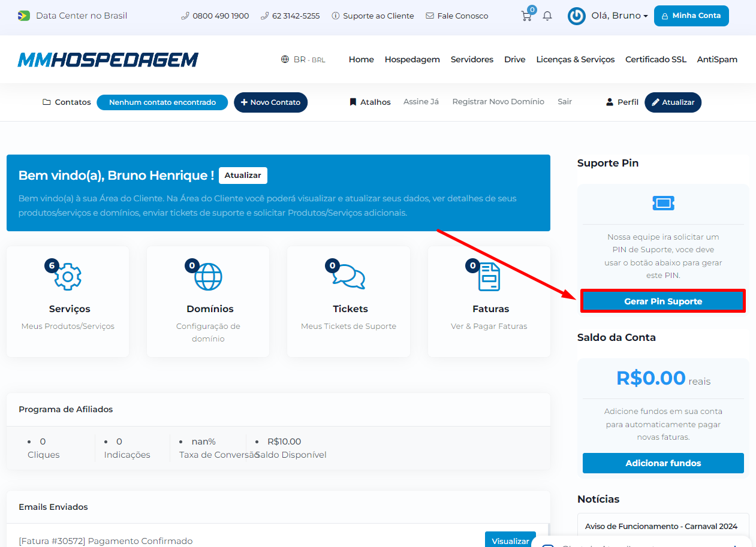Click the R$10.00 Saldo Disponível value
The height and width of the screenshot is (547, 756).
coord(284,442)
